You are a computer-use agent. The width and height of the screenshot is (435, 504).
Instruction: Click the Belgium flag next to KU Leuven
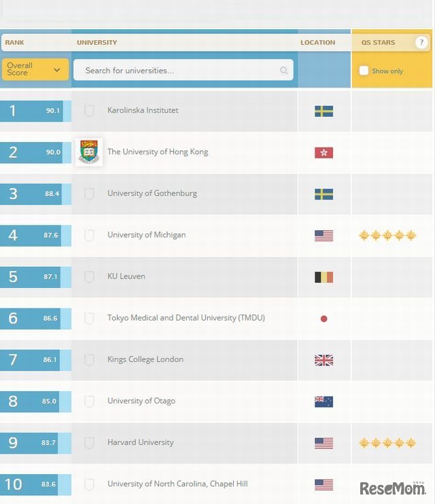[324, 276]
